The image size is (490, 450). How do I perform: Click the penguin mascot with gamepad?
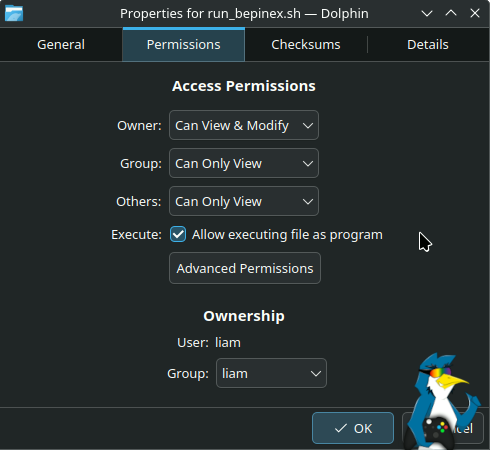tap(443, 401)
